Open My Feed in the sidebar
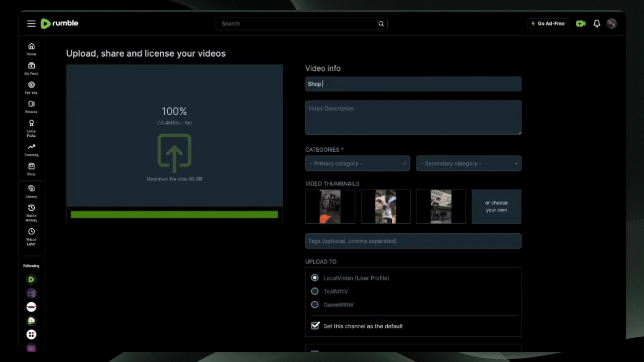The height and width of the screenshot is (362, 644). tap(31, 68)
